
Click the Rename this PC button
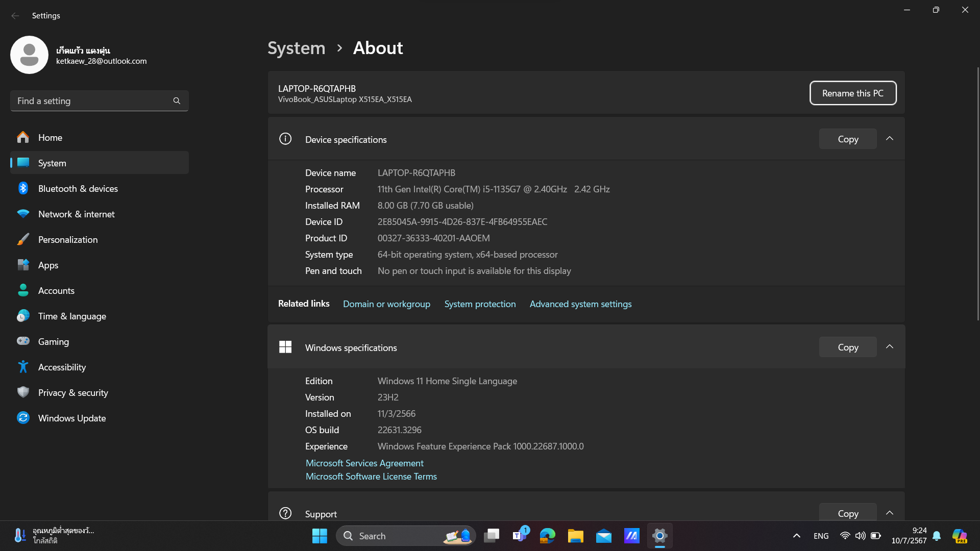853,93
